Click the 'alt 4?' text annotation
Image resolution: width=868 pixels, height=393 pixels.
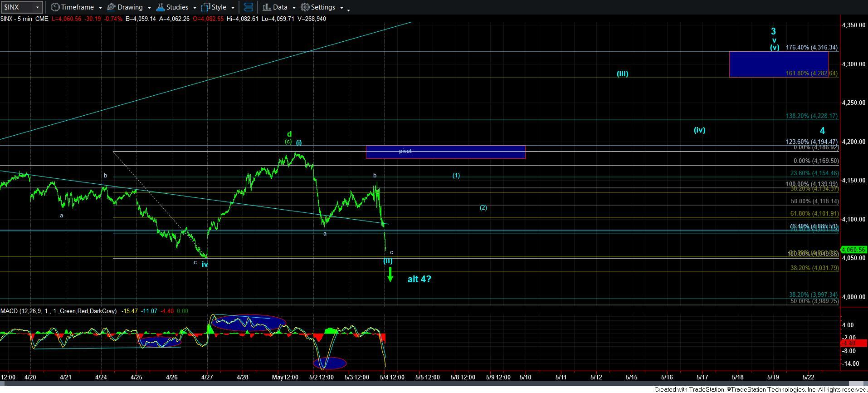coord(419,279)
